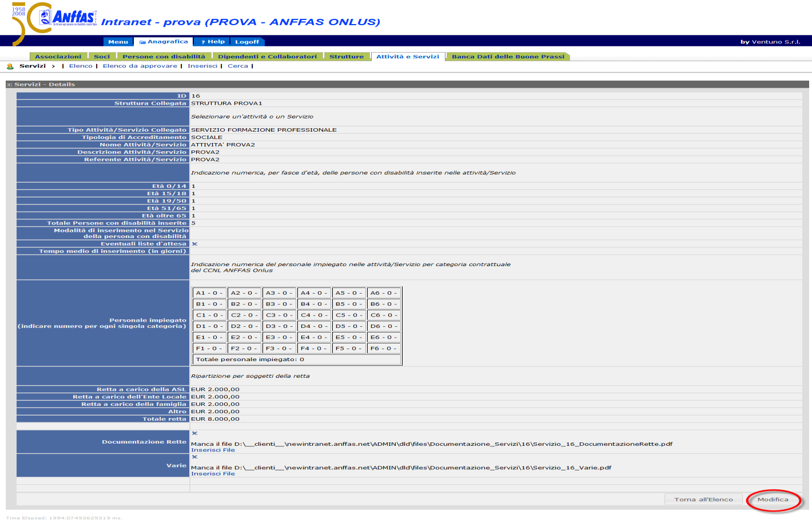812x526 pixels.
Task: Select the EUR 8.000,00 total value
Action: (215, 419)
